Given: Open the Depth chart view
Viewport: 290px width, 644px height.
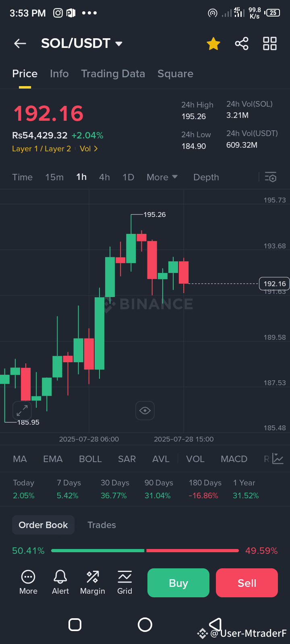Looking at the screenshot, I should tap(206, 177).
